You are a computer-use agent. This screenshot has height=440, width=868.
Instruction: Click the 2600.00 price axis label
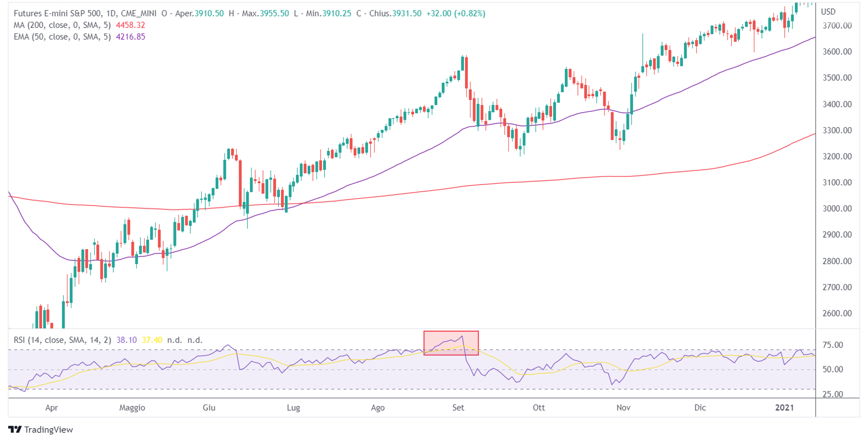pos(837,313)
